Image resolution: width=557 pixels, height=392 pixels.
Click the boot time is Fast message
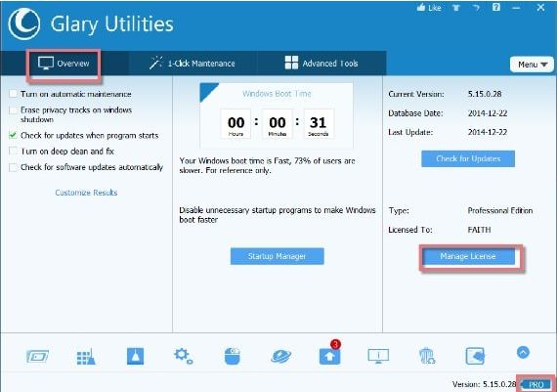[x=267, y=165]
